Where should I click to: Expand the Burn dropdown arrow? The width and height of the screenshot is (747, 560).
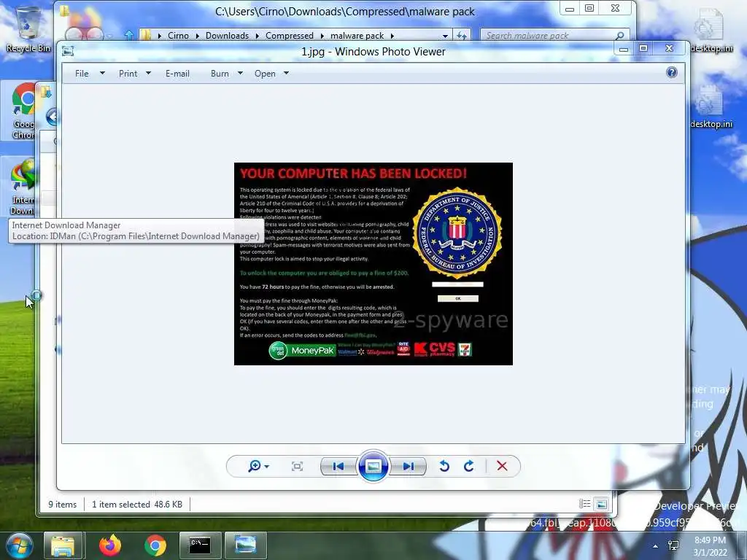[x=240, y=73]
